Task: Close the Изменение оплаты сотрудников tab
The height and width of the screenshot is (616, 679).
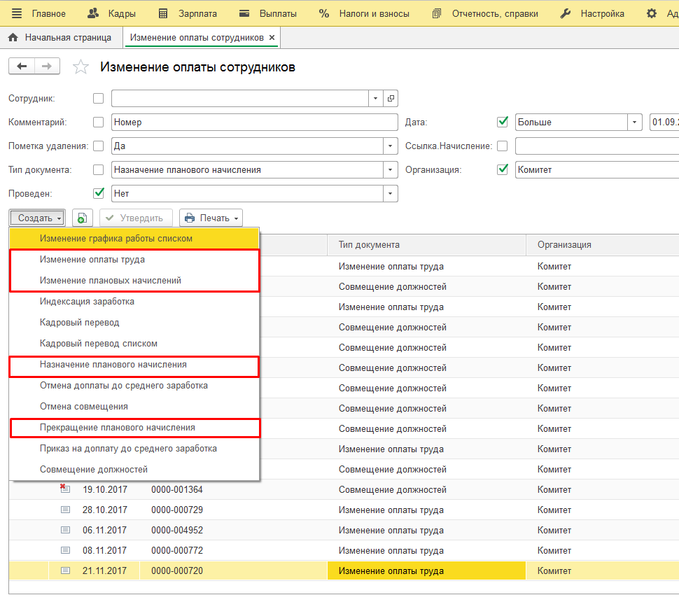Action: (272, 37)
